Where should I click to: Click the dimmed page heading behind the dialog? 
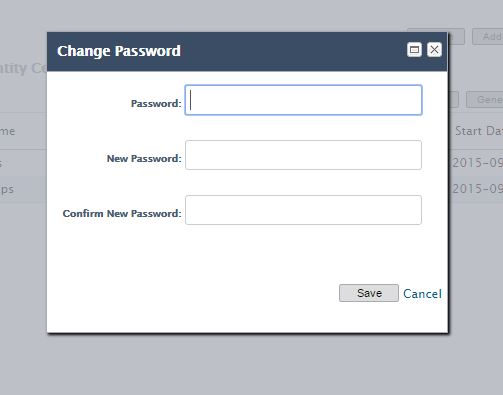coord(23,68)
